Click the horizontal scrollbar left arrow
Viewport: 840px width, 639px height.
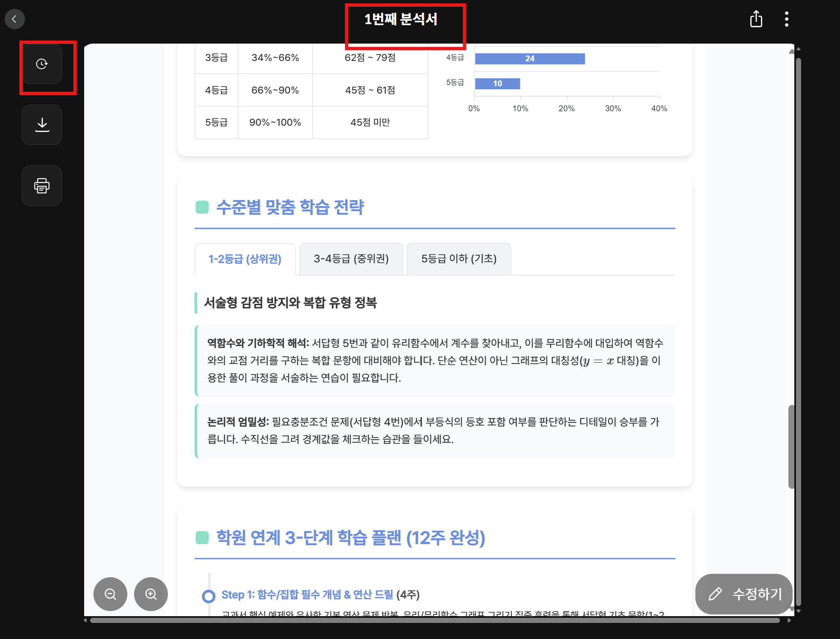[85, 620]
